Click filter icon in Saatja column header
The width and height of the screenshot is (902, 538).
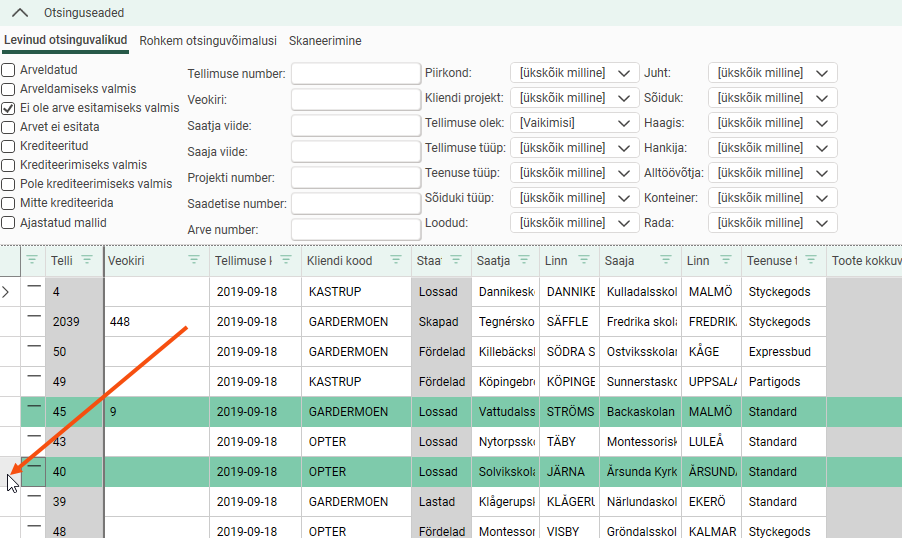[x=525, y=261]
